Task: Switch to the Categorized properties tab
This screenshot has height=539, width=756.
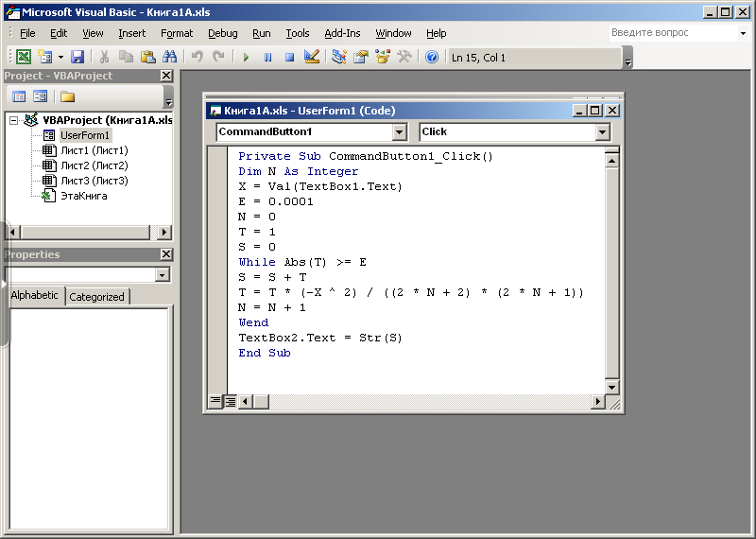Action: [x=96, y=297]
